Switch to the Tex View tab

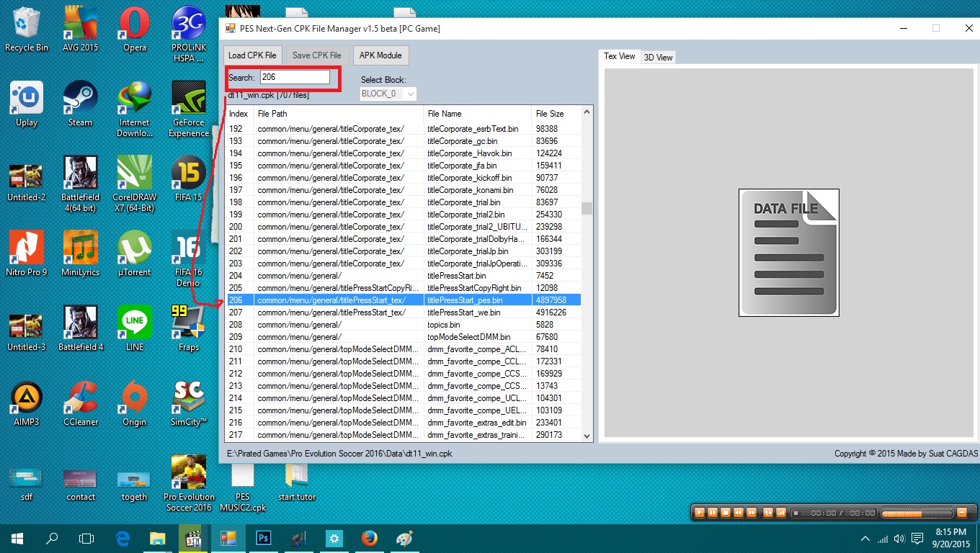[x=620, y=56]
